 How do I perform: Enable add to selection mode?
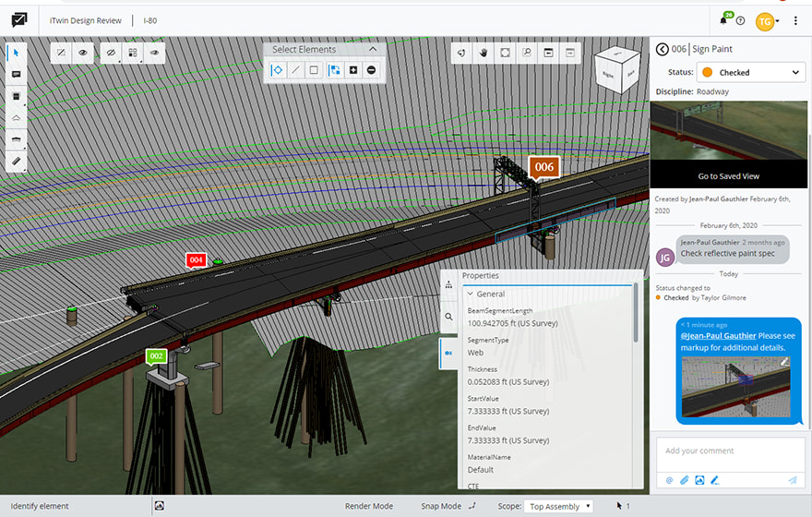[353, 70]
